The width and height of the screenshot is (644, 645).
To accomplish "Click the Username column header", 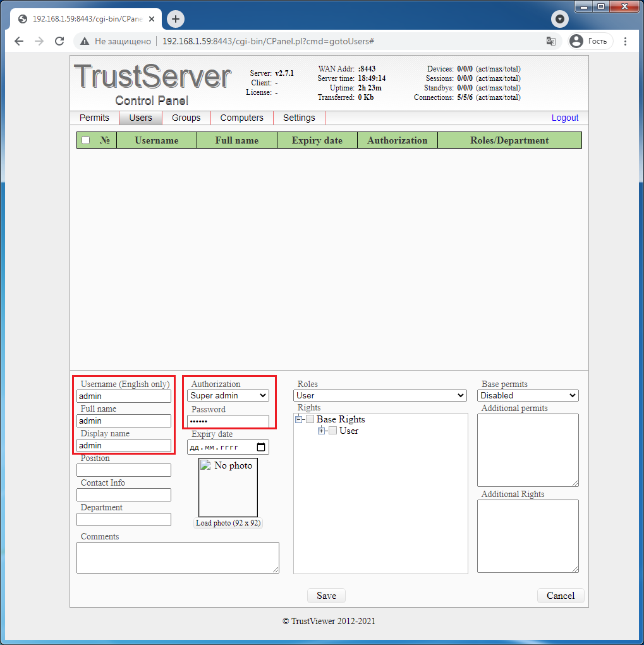I will coord(157,140).
